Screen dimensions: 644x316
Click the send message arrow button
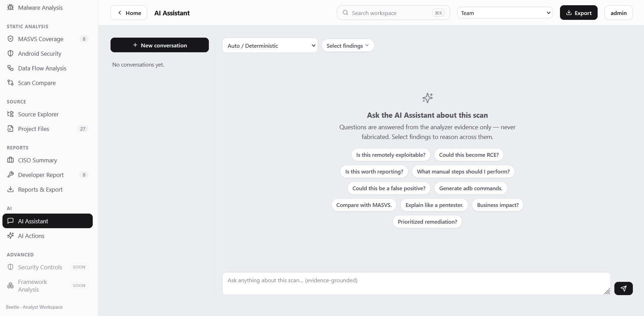[x=623, y=288]
